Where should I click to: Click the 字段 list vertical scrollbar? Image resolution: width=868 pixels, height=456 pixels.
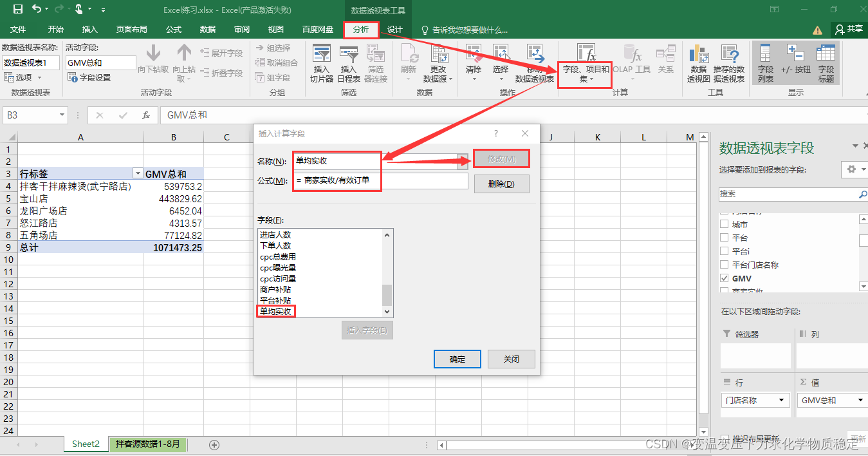(387, 273)
